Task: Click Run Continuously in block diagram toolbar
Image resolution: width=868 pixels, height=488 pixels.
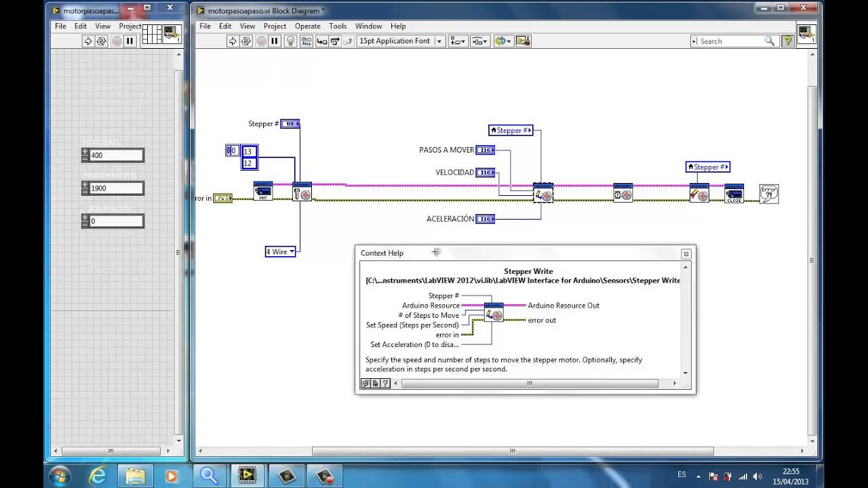Action: coord(247,41)
